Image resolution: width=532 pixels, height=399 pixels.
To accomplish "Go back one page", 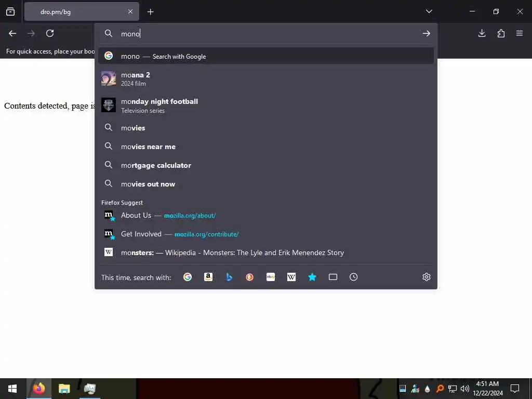I will [x=12, y=33].
